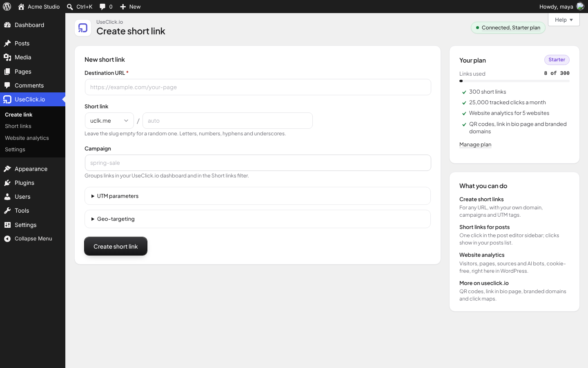Image resolution: width=588 pixels, height=368 pixels.
Task: Click the Create short link button
Action: point(116,246)
